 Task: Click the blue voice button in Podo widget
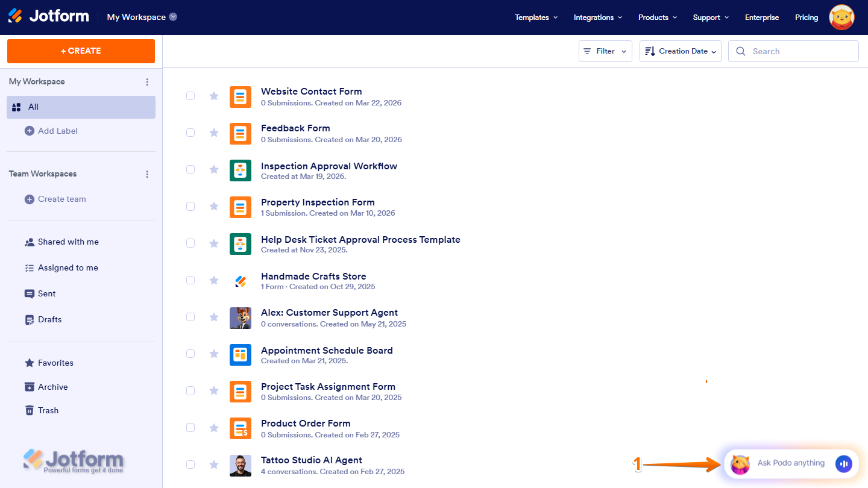pos(843,463)
